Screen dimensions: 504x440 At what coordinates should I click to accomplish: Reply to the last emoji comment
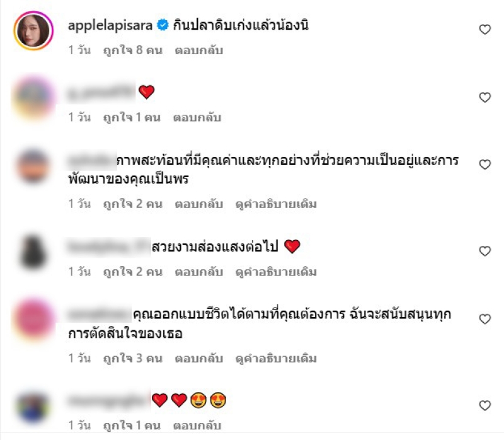click(x=197, y=426)
